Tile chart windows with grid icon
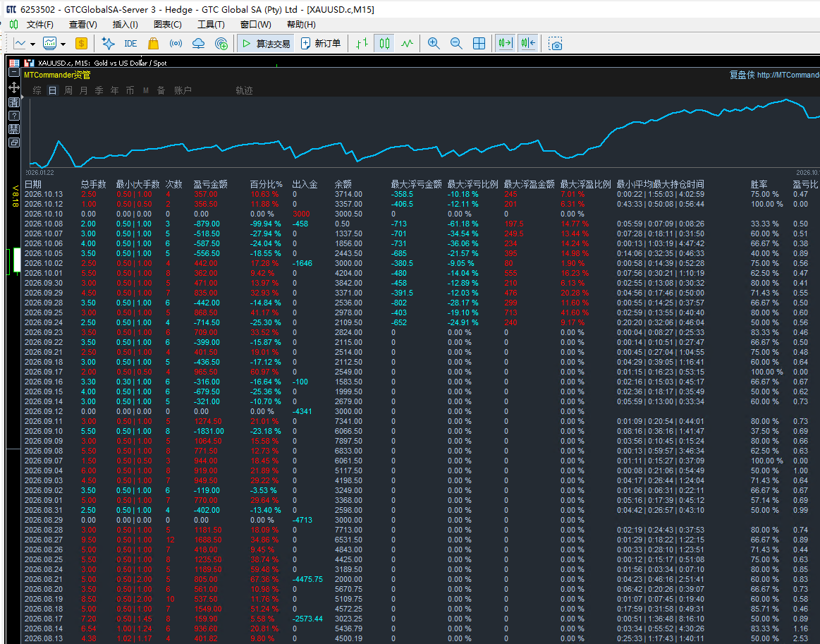Screen dimensions: 820x644 (479, 44)
